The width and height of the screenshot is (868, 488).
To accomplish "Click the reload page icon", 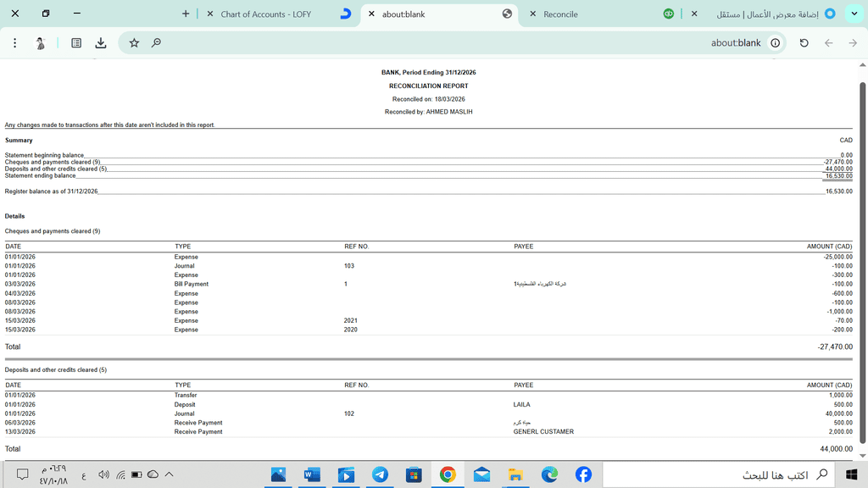I will 804,43.
